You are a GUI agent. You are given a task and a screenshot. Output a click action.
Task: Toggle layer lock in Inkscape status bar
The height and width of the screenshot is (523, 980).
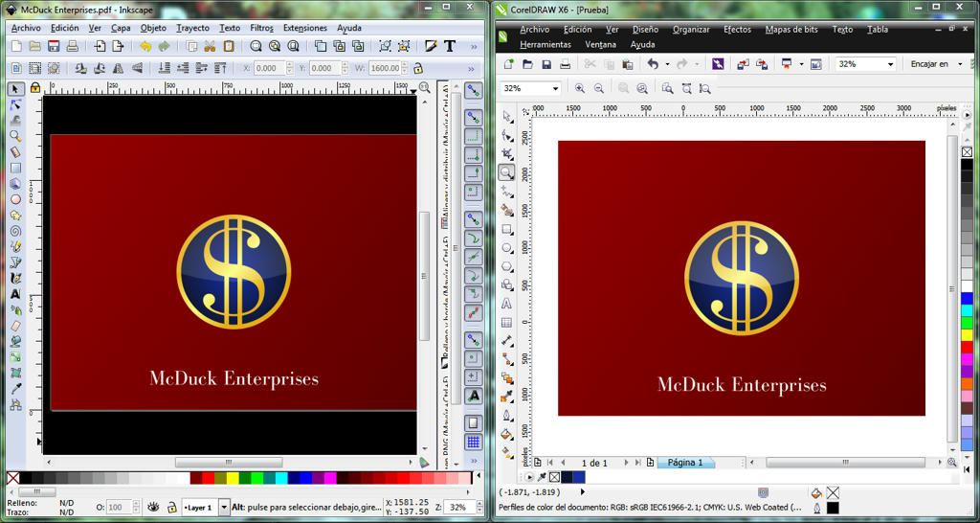(x=171, y=508)
